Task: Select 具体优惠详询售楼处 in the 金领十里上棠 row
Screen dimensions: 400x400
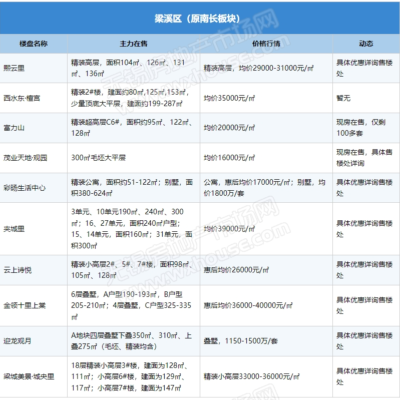Action: 364,306
